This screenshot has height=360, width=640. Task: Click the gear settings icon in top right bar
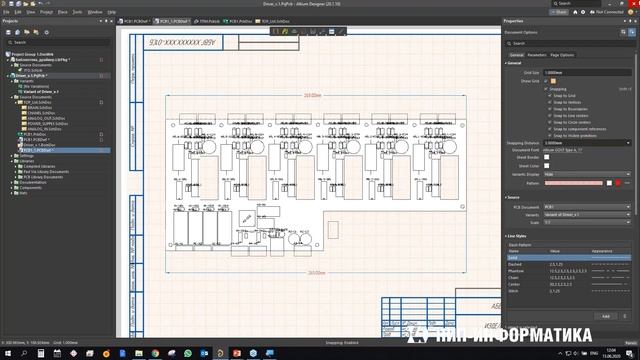pyautogui.click(x=583, y=12)
